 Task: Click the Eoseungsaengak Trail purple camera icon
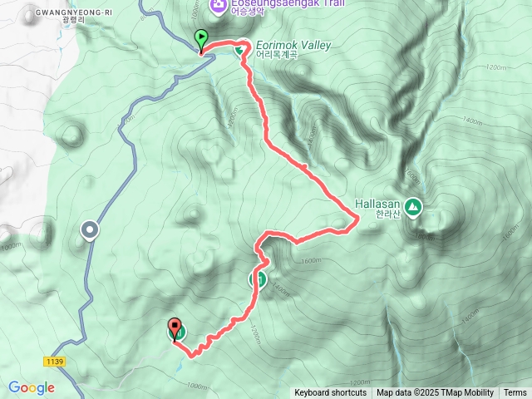point(219,6)
